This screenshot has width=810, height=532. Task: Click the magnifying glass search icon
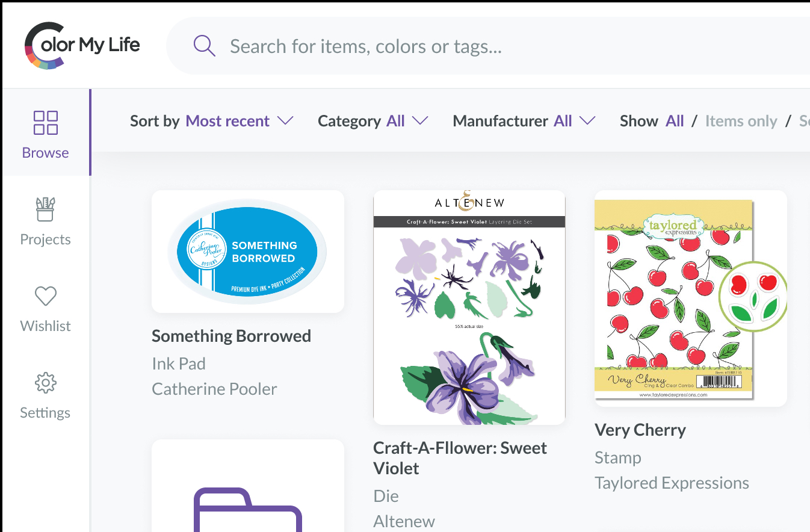point(204,46)
